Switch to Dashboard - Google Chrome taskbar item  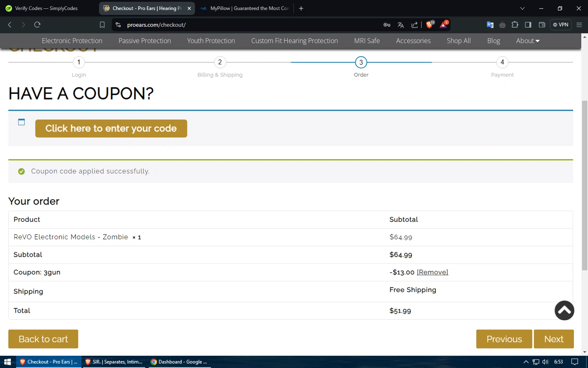coord(179,362)
